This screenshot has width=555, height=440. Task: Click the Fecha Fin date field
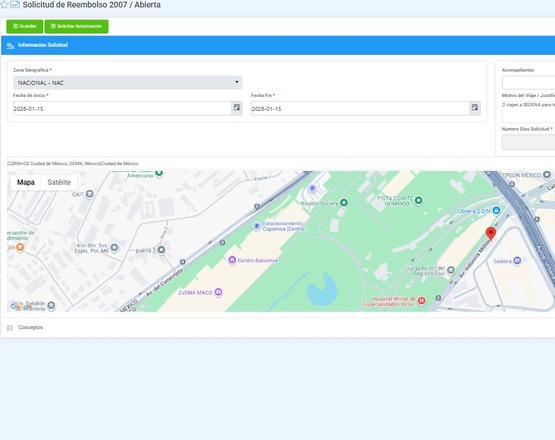360,109
